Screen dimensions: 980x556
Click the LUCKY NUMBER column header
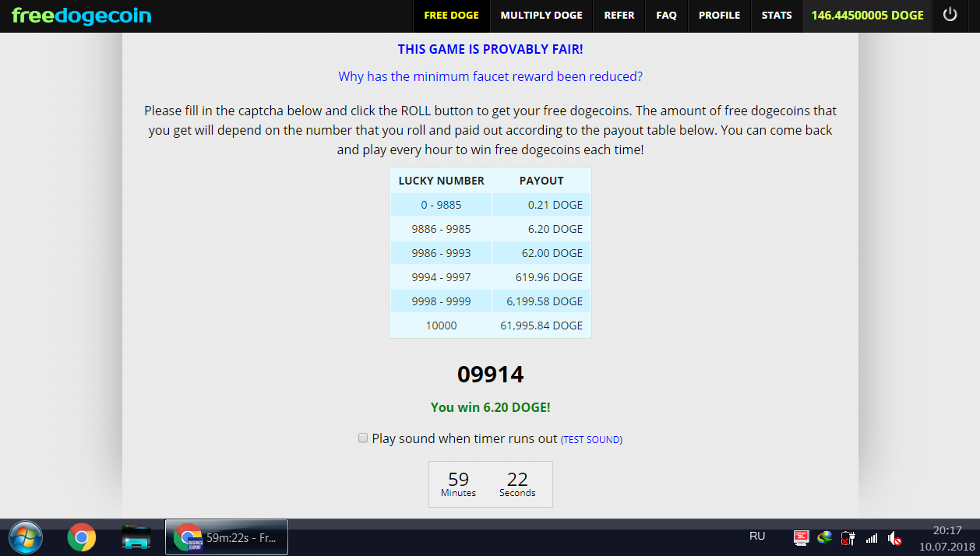pos(441,181)
